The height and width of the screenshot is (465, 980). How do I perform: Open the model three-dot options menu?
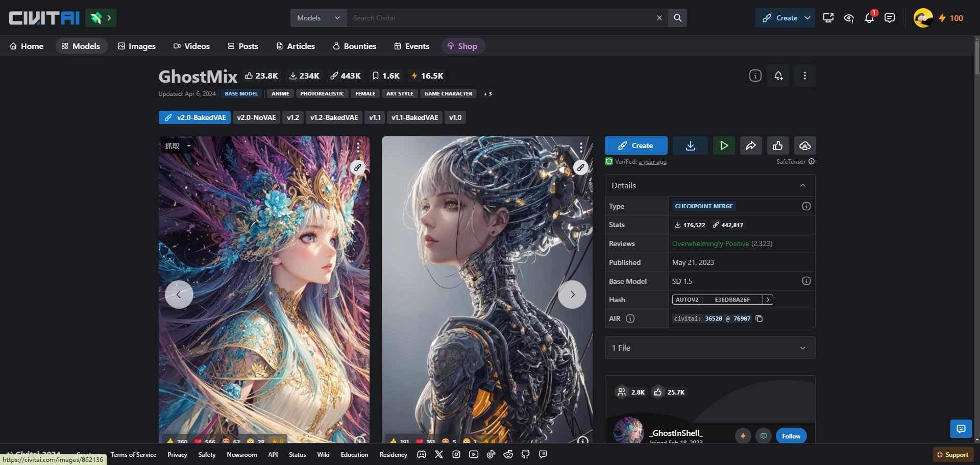pyautogui.click(x=805, y=76)
